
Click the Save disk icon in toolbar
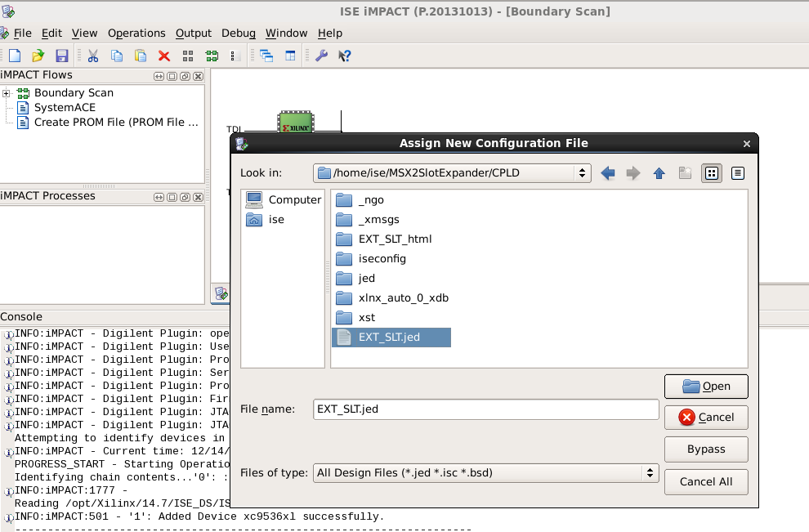(61, 56)
